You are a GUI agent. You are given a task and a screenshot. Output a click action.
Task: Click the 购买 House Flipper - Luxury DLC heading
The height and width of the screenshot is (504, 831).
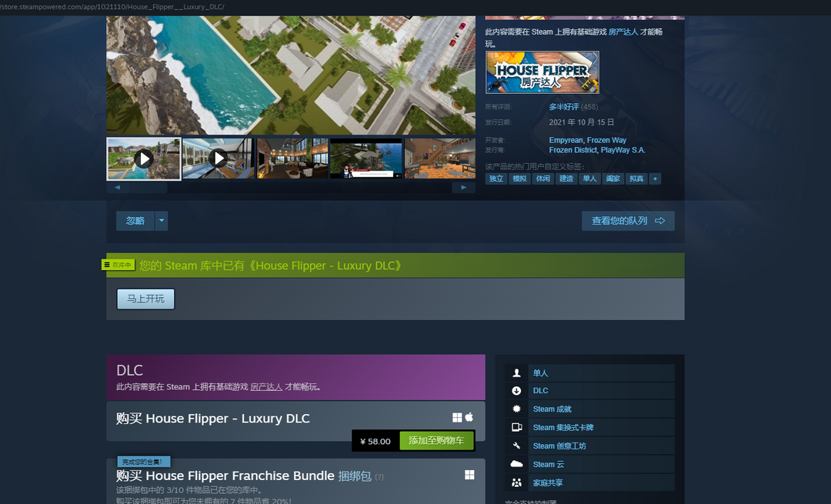212,419
